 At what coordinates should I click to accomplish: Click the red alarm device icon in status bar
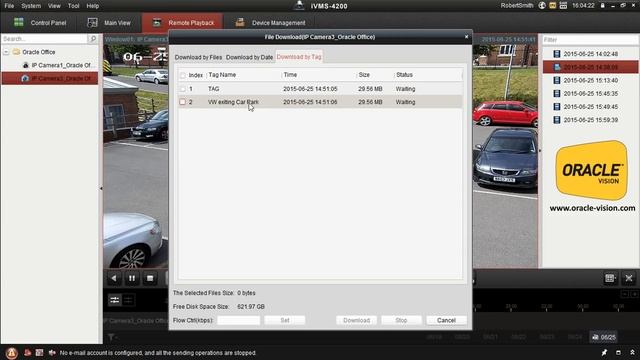point(27,353)
